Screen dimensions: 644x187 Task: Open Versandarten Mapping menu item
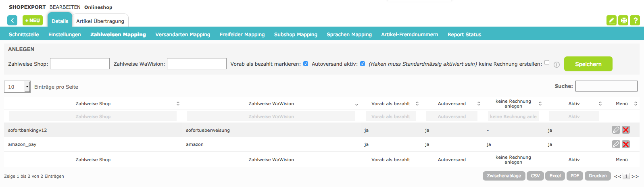[x=183, y=35]
